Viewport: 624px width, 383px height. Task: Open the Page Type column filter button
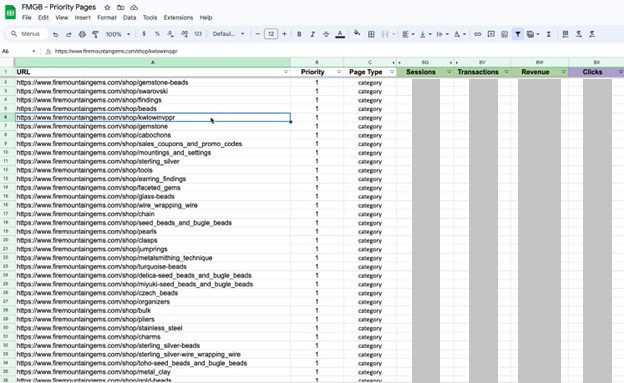pos(392,72)
